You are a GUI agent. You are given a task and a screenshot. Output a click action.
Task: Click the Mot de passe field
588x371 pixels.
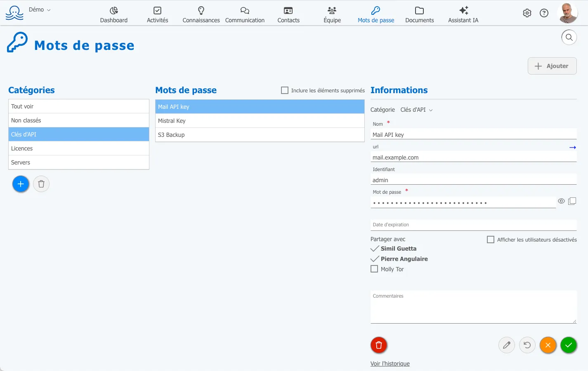point(463,203)
